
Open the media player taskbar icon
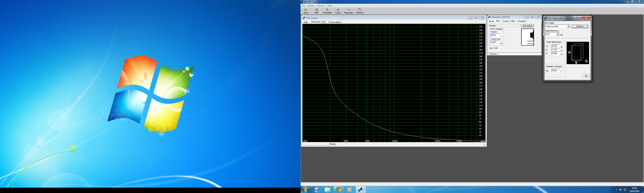click(349, 189)
